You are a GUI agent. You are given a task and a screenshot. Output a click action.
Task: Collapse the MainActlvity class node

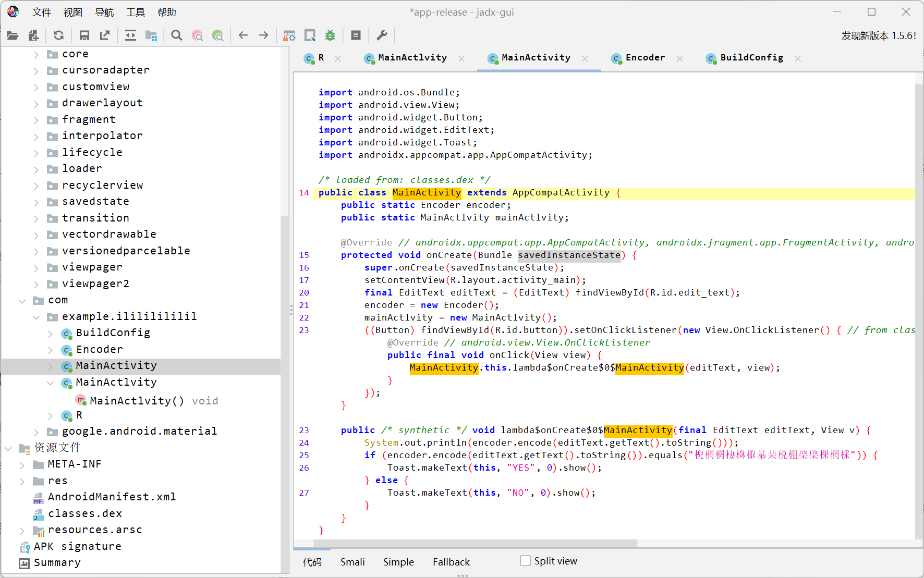50,383
